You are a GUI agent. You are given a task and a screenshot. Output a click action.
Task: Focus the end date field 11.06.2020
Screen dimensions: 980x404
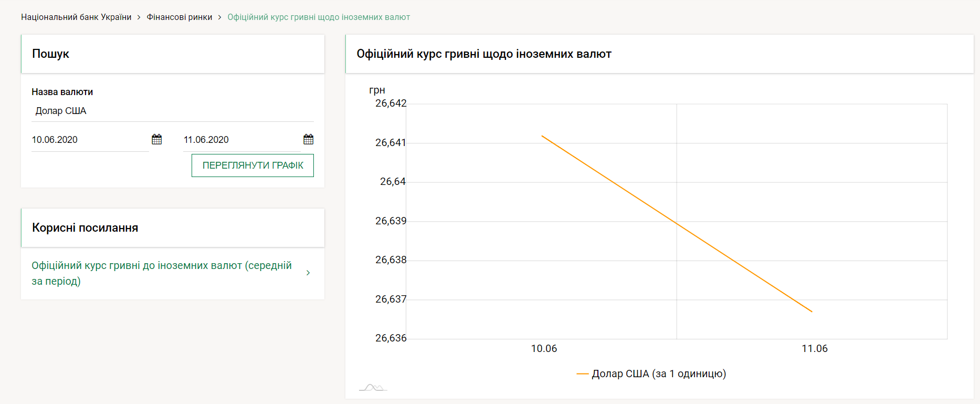point(241,140)
